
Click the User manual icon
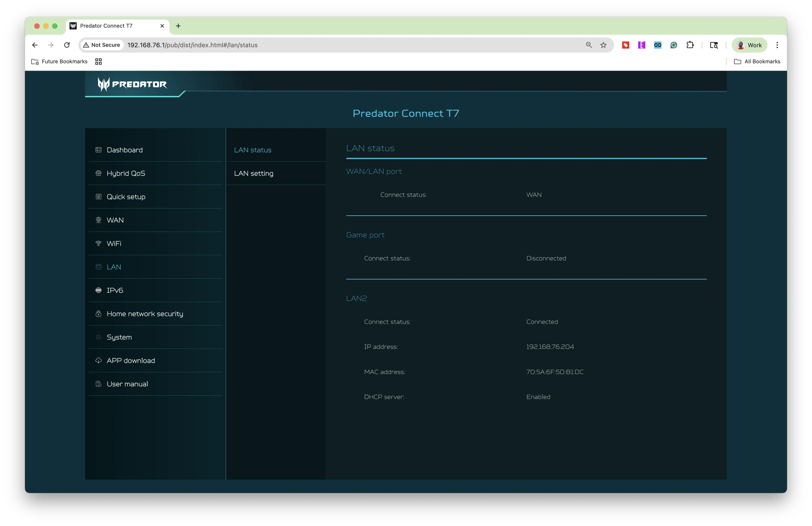click(x=98, y=384)
